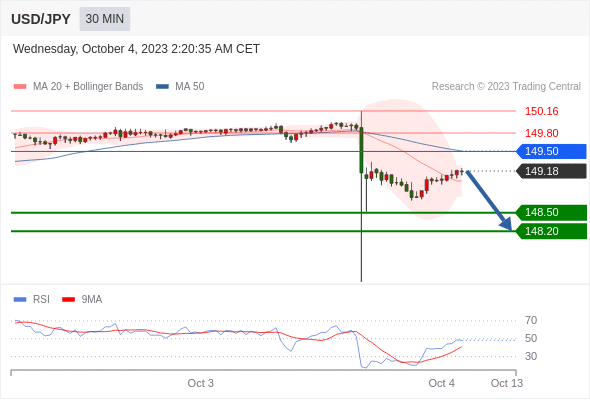Viewport: 590px width, 400px height.
Task: Click the red 149.80 resistance label
Action: tap(541, 133)
